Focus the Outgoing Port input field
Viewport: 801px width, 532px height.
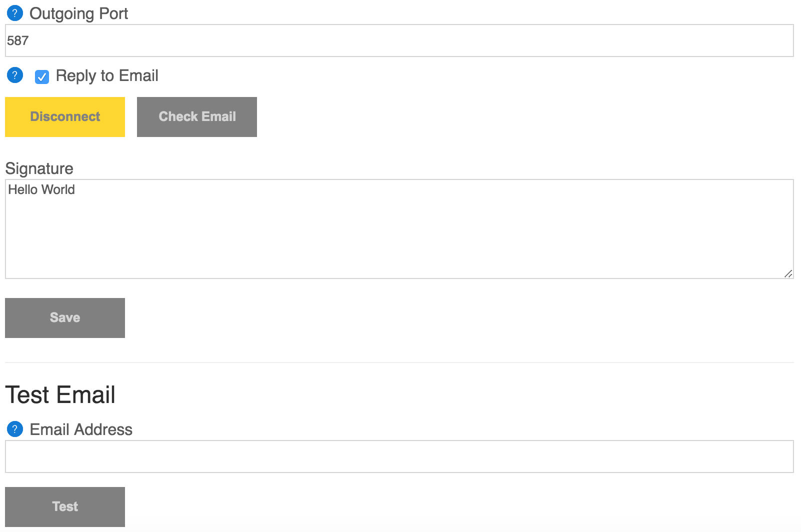point(399,40)
